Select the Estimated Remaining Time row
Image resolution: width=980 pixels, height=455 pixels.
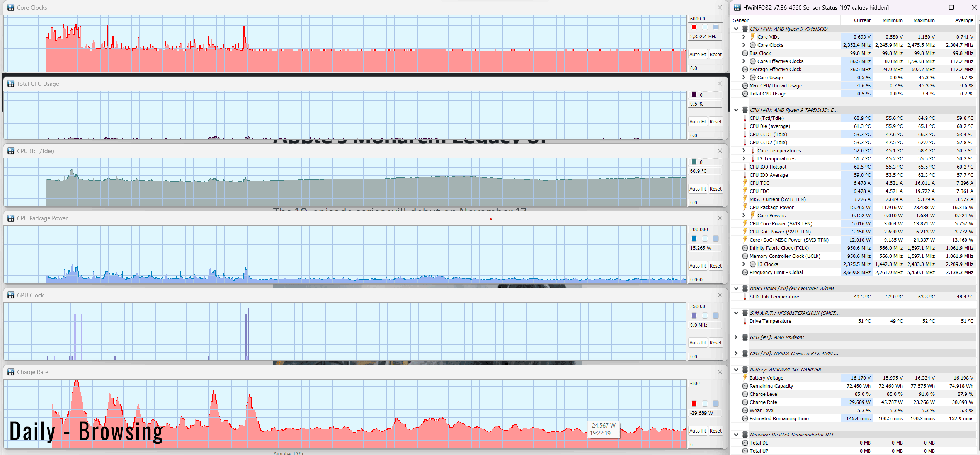tap(853, 419)
